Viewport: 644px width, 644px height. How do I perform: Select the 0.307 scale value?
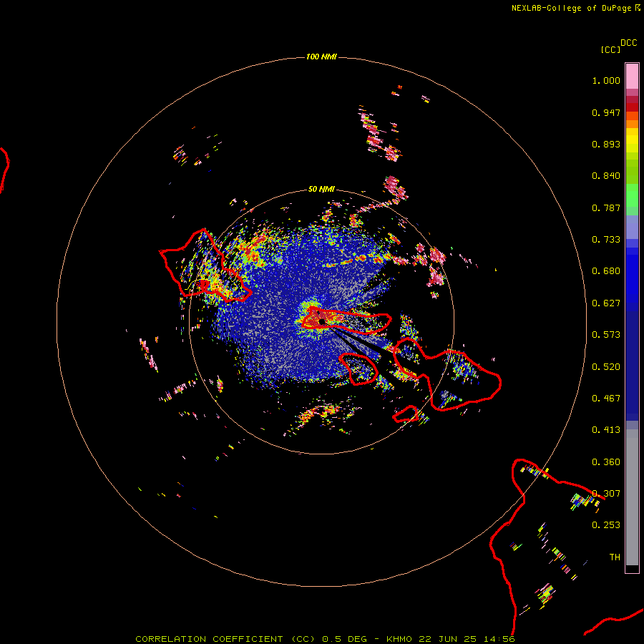[x=606, y=494]
